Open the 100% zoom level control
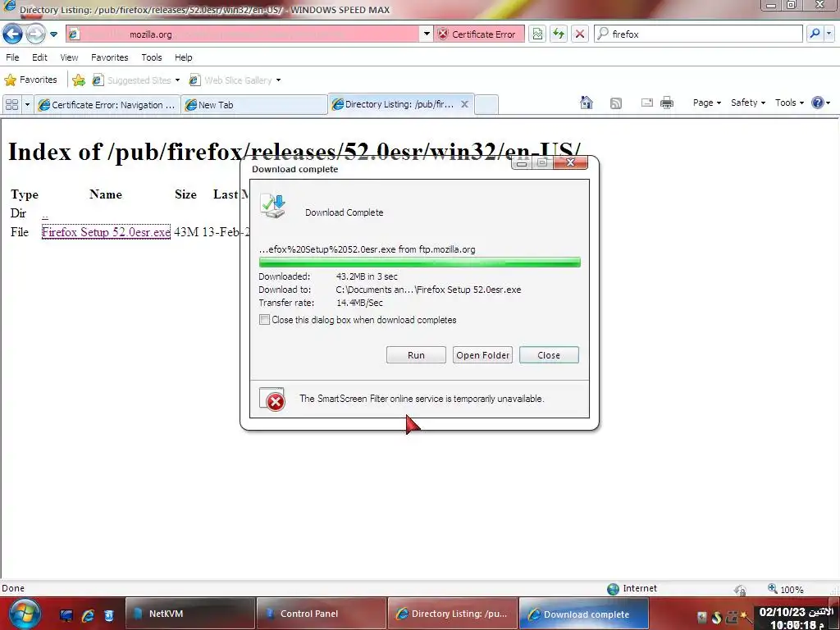Viewport: 840px width, 630px height. [786, 589]
